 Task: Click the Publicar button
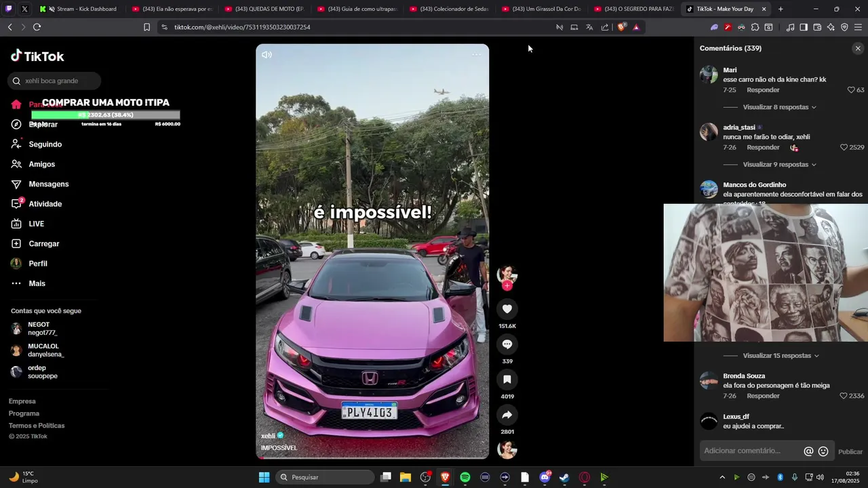850,451
